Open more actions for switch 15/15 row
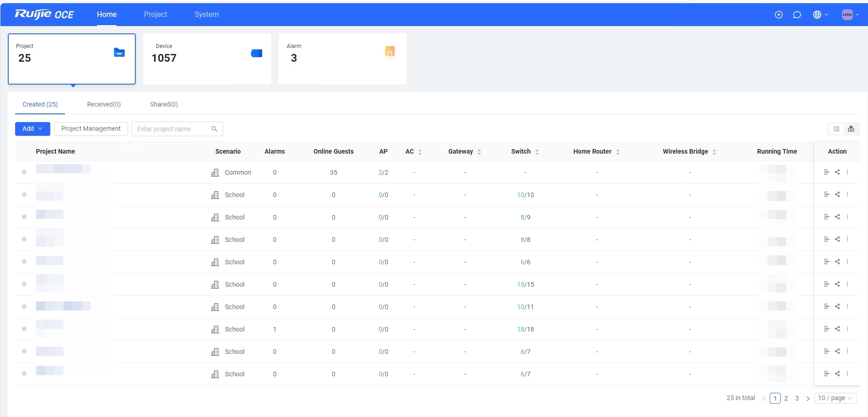Image resolution: width=868 pixels, height=417 pixels. (x=847, y=284)
